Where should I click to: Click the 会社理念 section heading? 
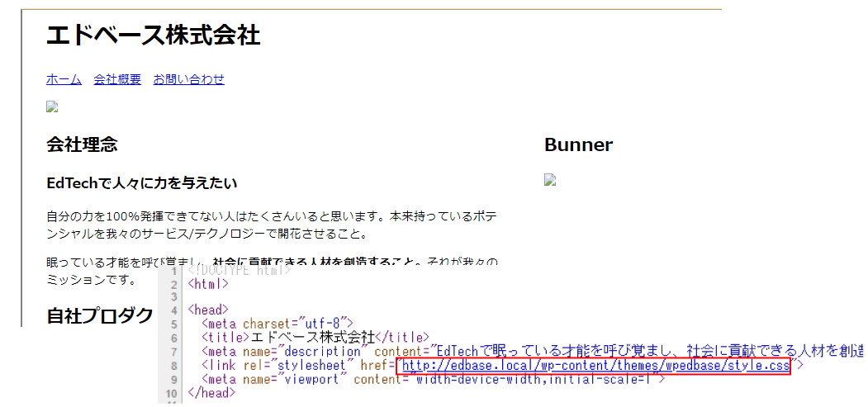click(x=82, y=144)
